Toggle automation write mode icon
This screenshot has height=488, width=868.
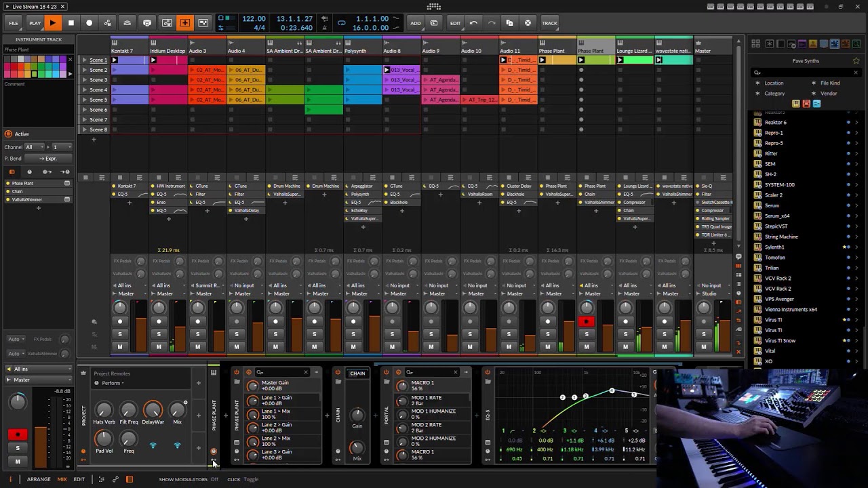107,23
